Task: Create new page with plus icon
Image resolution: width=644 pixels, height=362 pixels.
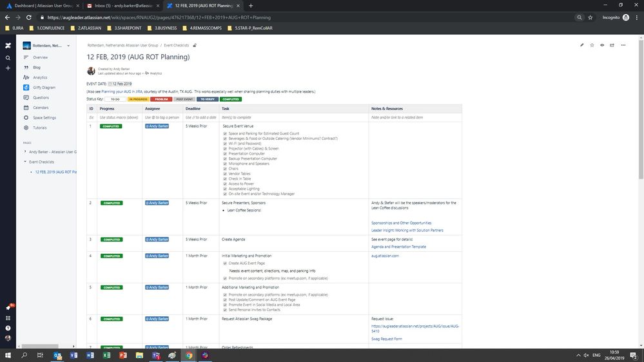Action: [8, 68]
